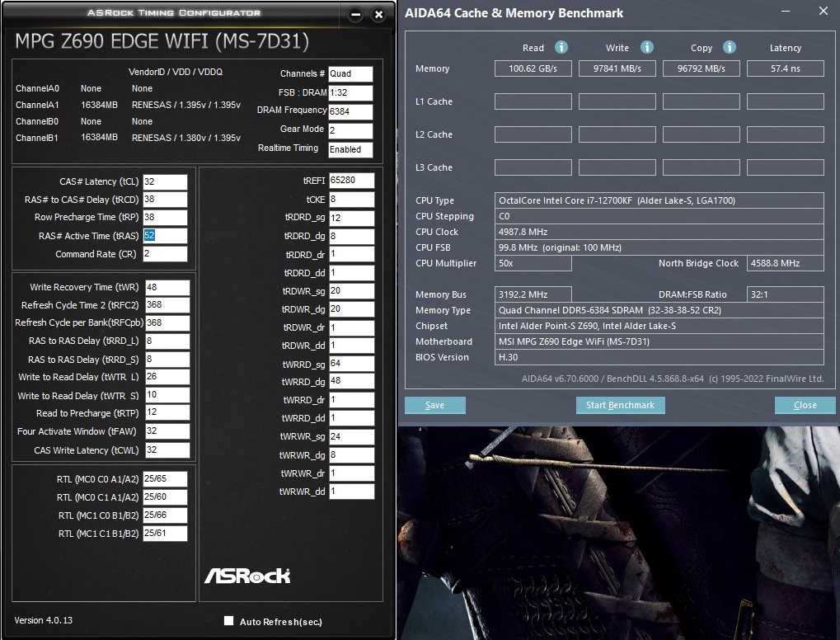This screenshot has height=640, width=840.
Task: Click the Four Activate Window (tFAW) field
Action: pyautogui.click(x=167, y=431)
